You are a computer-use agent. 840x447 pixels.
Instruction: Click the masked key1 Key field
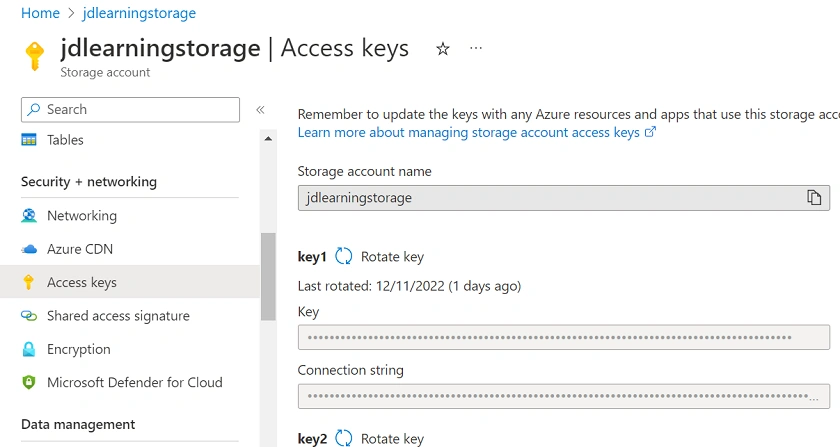coord(564,337)
